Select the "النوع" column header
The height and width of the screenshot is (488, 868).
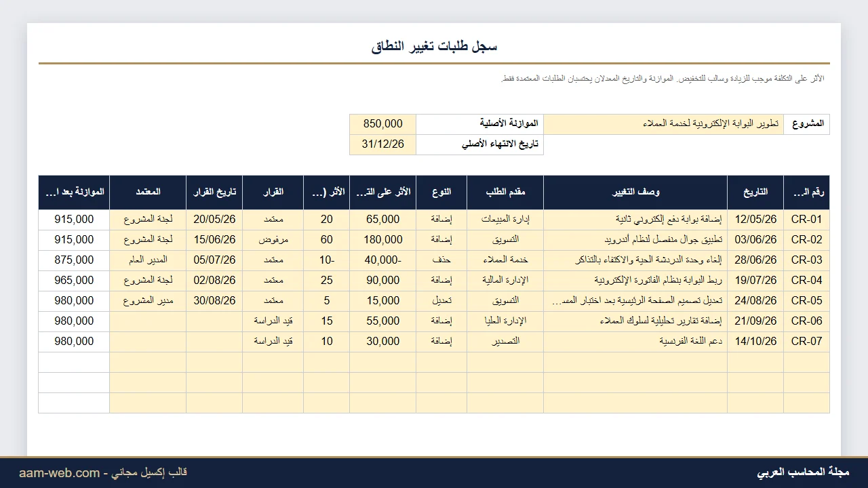point(441,192)
